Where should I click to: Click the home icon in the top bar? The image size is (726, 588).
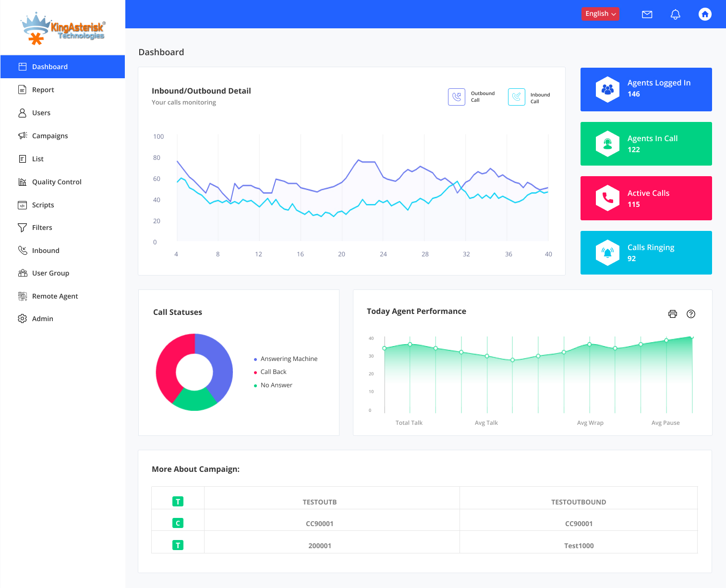click(x=705, y=14)
